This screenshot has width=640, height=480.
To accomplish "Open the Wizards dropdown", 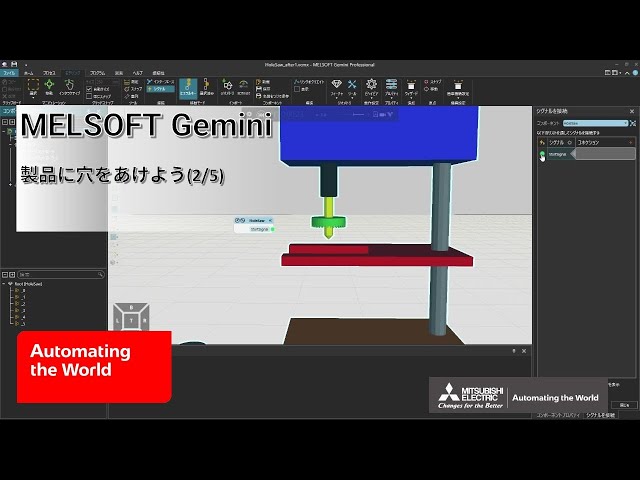I will (x=411, y=88).
